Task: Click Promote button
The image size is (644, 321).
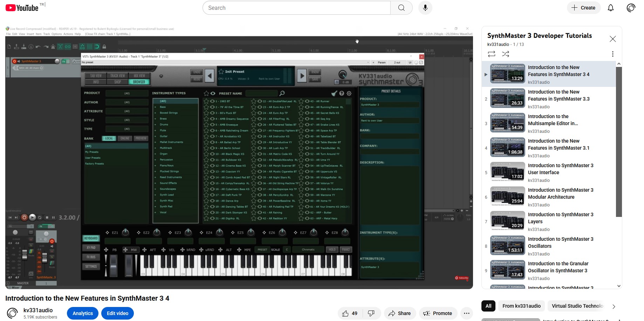Action: [x=438, y=313]
